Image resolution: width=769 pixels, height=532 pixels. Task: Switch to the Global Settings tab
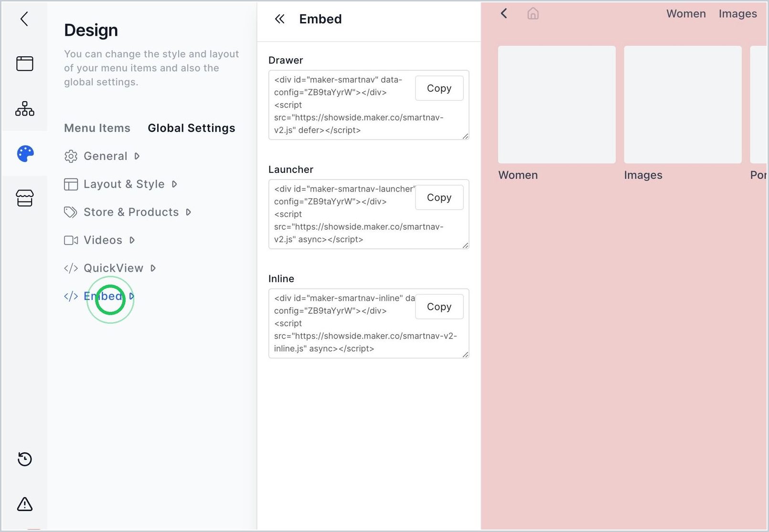(x=192, y=128)
